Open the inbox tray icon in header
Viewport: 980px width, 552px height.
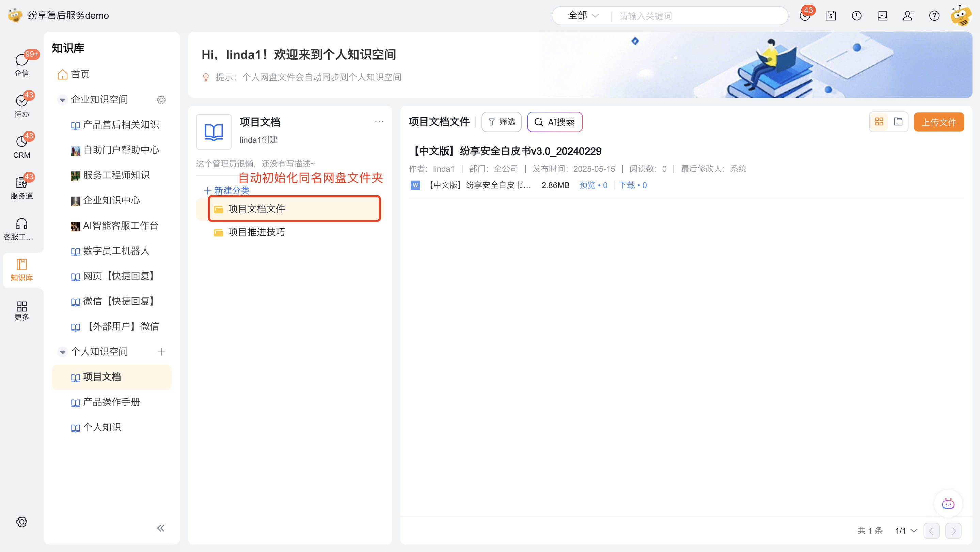pos(882,16)
